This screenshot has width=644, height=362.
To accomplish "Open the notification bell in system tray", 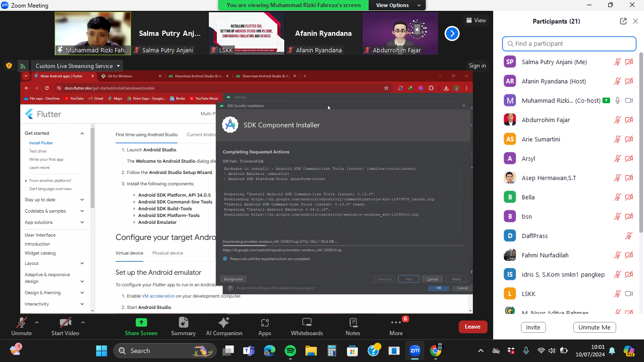I will pyautogui.click(x=612, y=351).
